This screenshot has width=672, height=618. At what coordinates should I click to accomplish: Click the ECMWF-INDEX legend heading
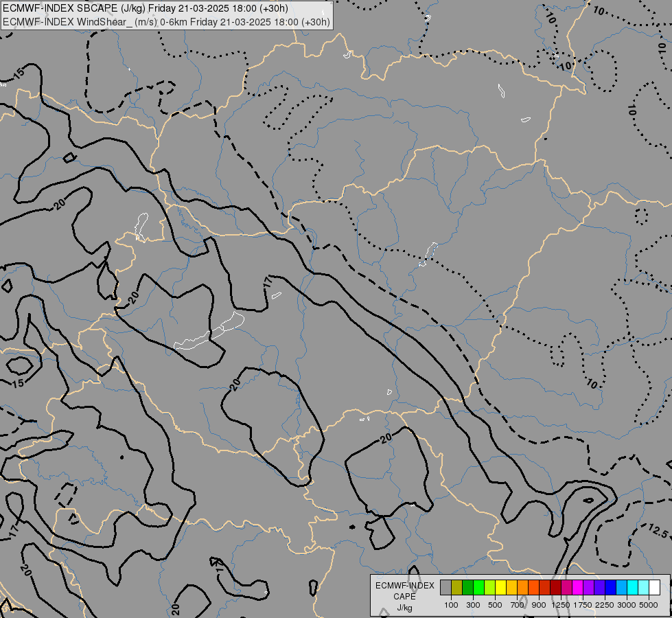click(x=404, y=586)
